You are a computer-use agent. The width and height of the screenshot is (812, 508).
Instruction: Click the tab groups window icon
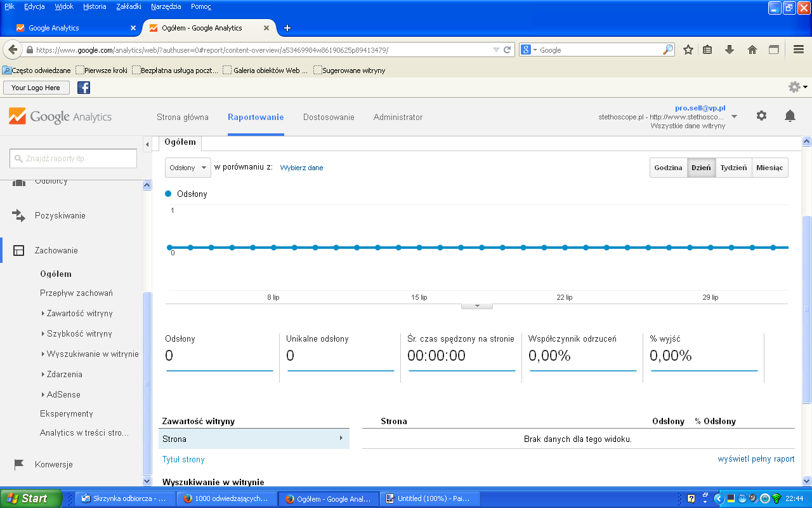pos(774,50)
